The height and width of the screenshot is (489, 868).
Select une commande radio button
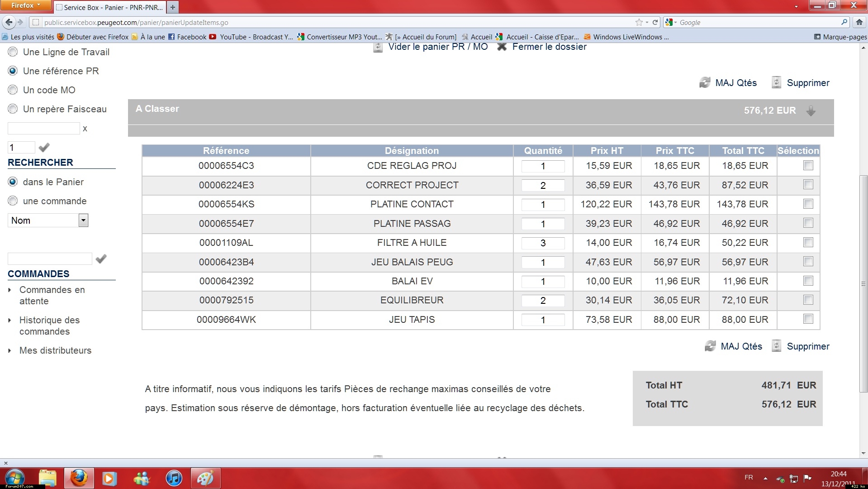coord(13,201)
